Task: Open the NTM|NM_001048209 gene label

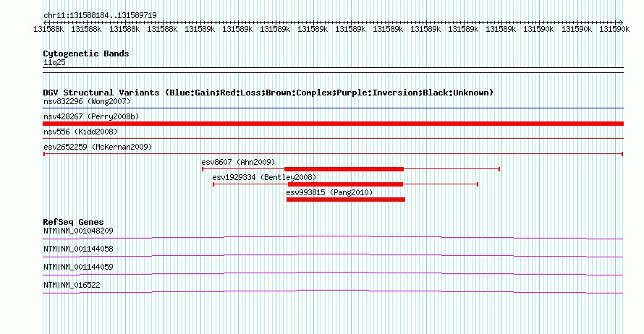Action: coord(78,231)
